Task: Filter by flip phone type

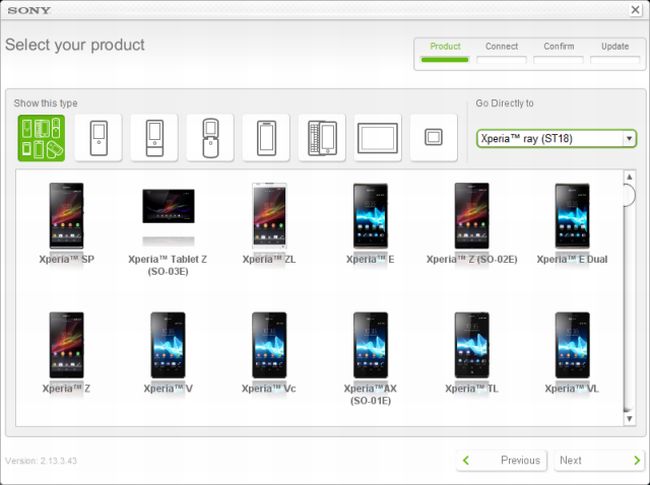Action: (210, 138)
